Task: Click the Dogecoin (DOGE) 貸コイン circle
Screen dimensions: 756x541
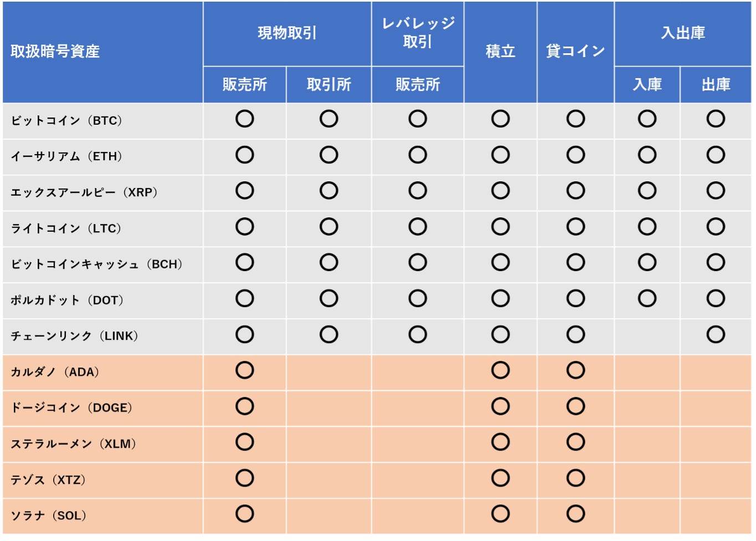Action: [x=575, y=406]
